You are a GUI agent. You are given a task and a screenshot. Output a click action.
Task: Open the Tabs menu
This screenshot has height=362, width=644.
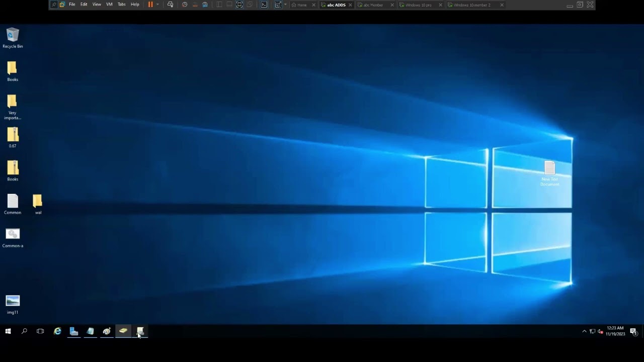coord(122,5)
